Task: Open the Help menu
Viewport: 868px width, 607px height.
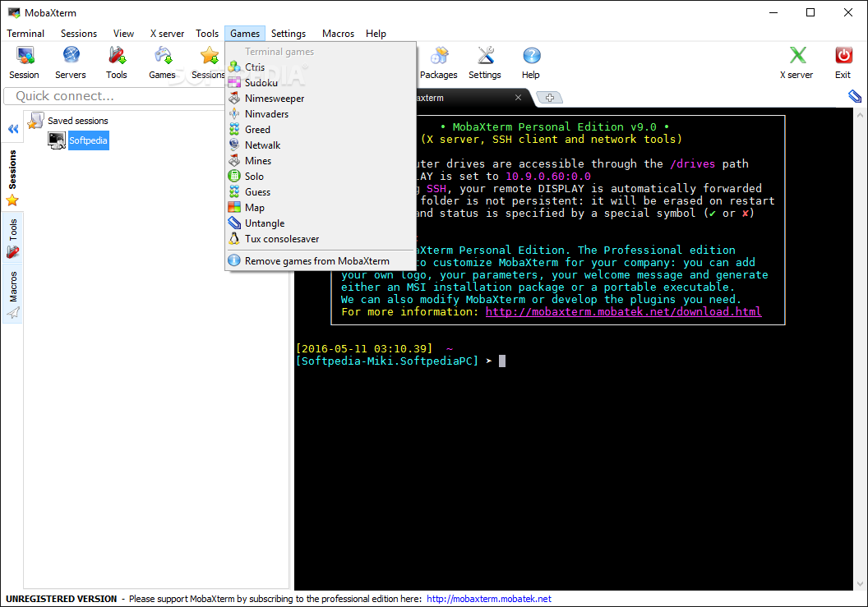Action: [376, 34]
